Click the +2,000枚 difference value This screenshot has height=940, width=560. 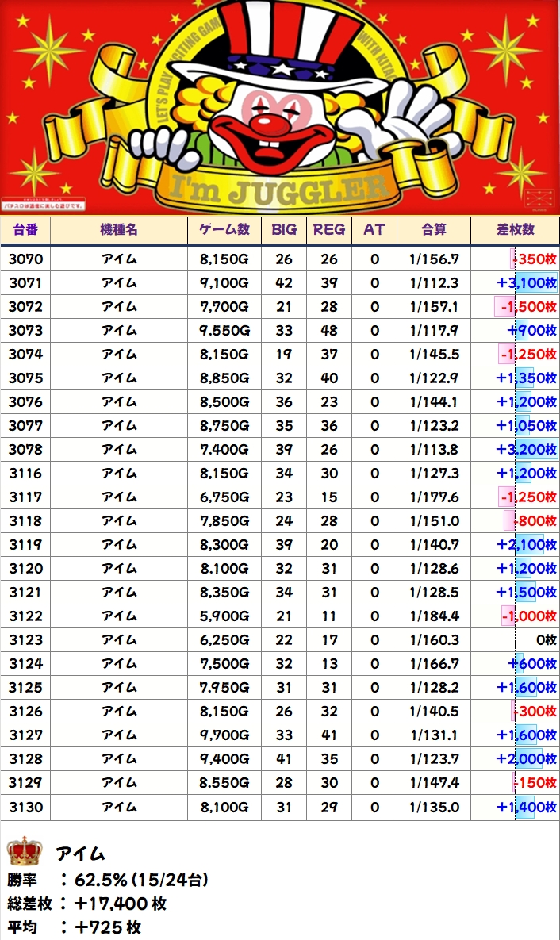[527, 759]
